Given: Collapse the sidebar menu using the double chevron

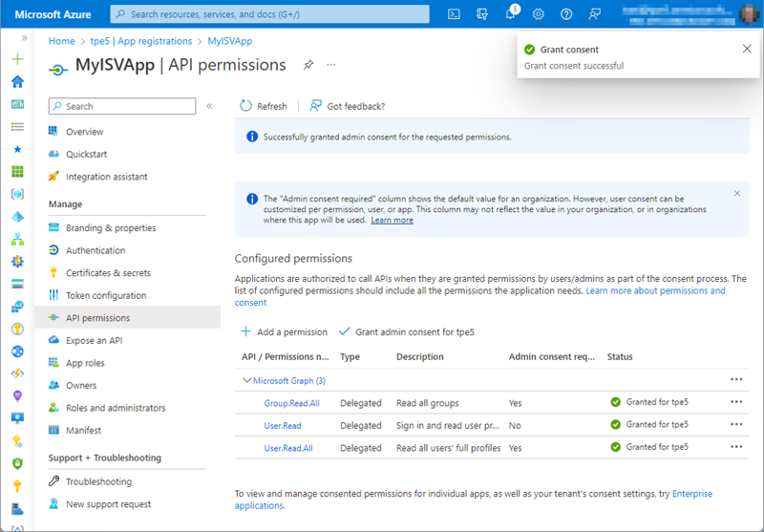Looking at the screenshot, I should coord(209,106).
